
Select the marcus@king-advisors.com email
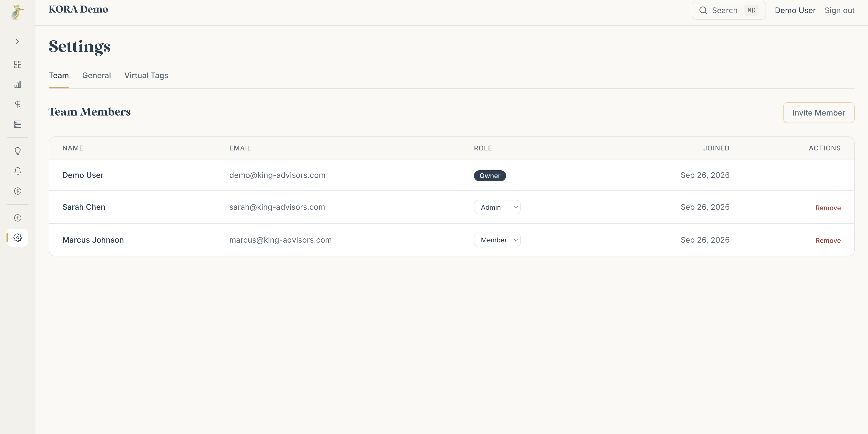280,240
